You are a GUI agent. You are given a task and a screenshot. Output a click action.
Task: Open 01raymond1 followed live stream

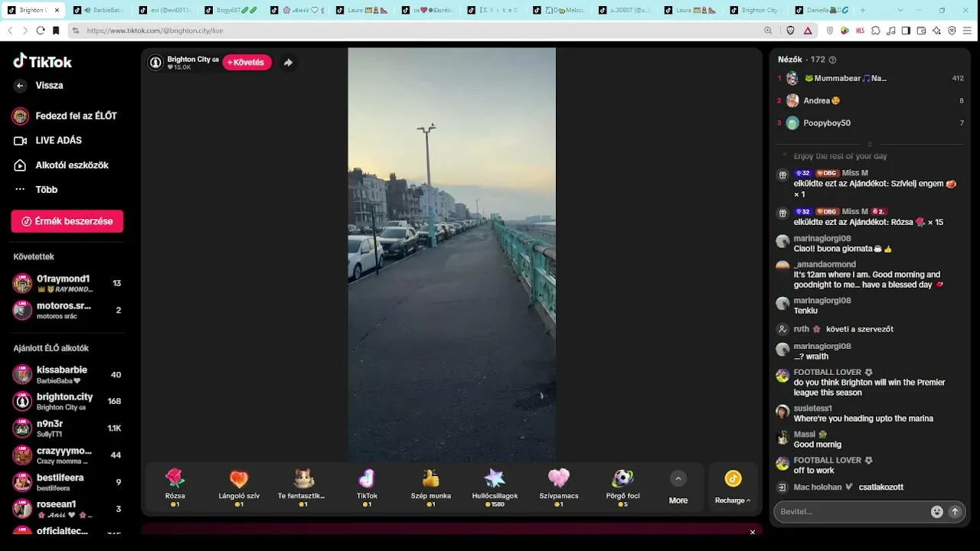coord(67,283)
